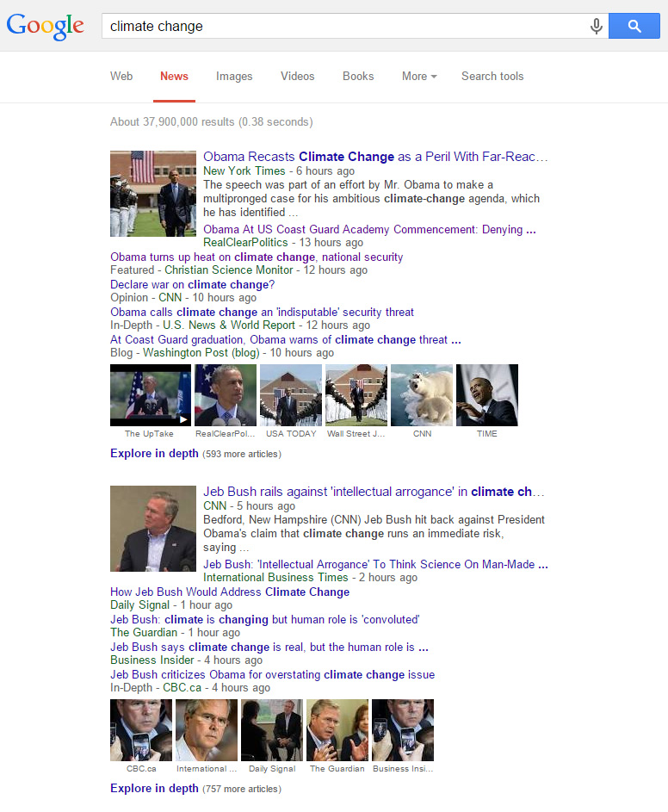668x812 pixels.
Task: Expand the More dropdown menu
Action: click(x=419, y=76)
